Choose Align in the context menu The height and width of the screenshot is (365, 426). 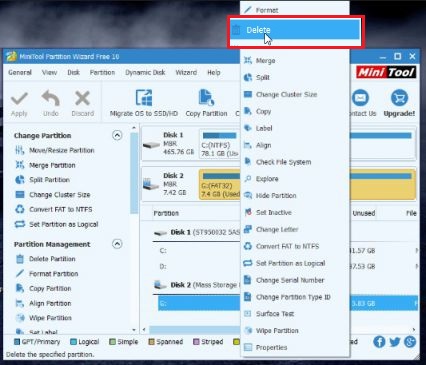click(295, 145)
